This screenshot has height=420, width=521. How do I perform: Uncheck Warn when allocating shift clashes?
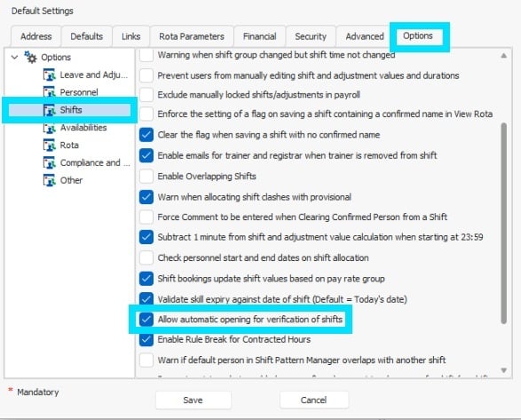[146, 197]
